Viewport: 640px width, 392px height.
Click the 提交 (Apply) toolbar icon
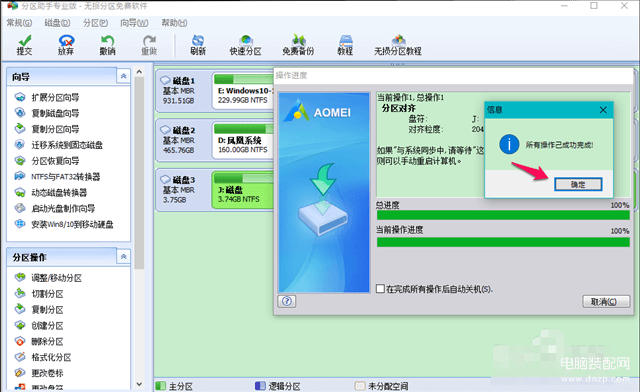click(x=24, y=45)
